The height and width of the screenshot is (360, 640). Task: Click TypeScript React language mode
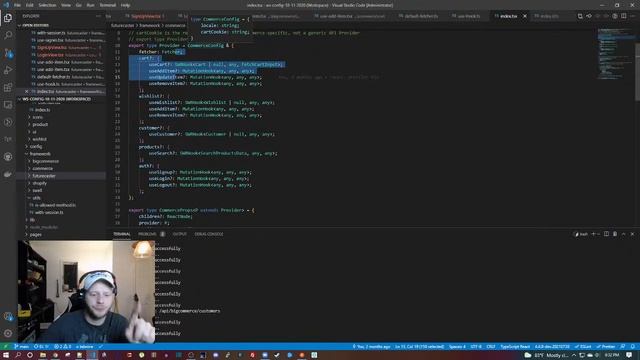(515, 347)
